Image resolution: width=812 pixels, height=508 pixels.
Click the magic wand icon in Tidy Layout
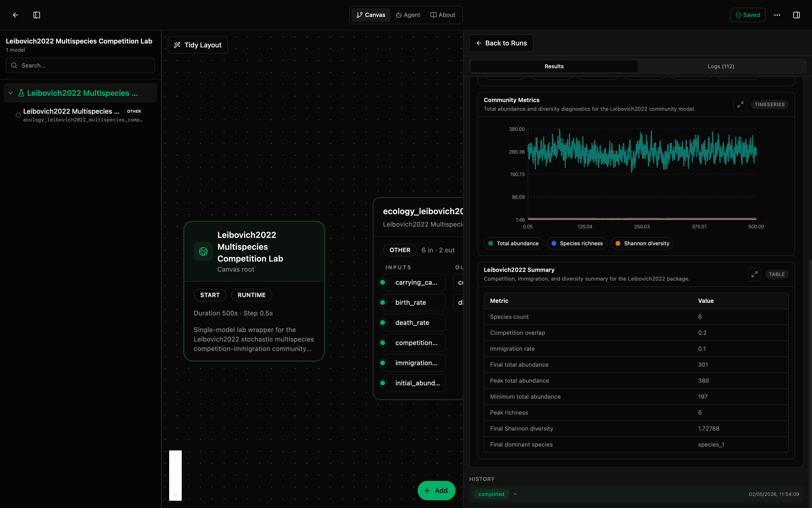click(177, 45)
